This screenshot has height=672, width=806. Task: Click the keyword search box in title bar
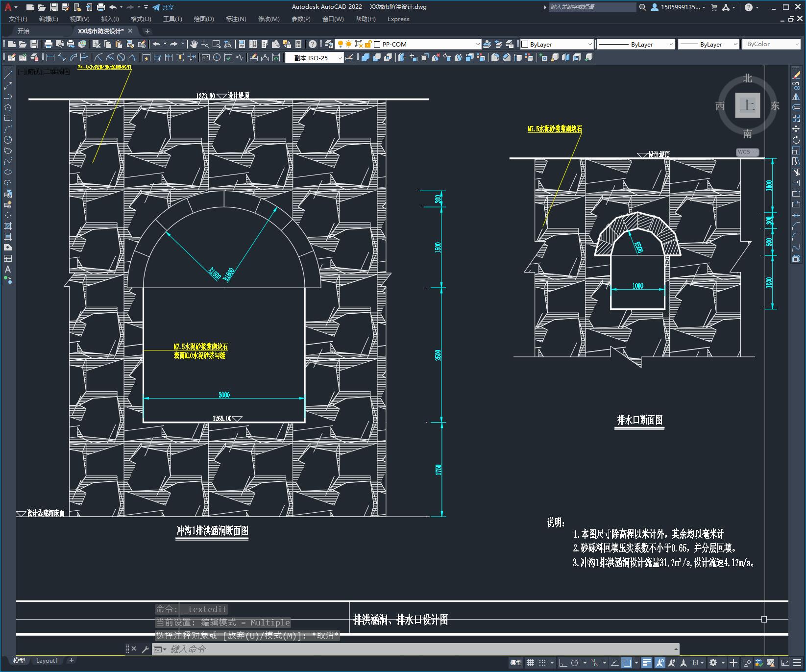pyautogui.click(x=592, y=7)
